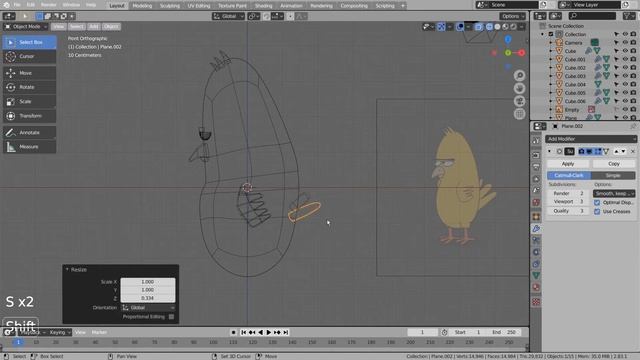Image resolution: width=640 pixels, height=360 pixels.
Task: Open the Animation workspace tab
Action: 291,6
